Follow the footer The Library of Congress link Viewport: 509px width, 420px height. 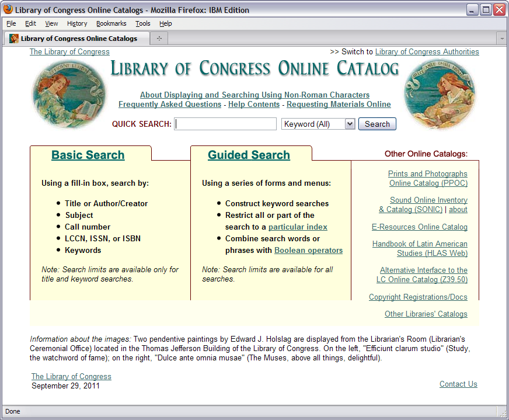(x=71, y=376)
